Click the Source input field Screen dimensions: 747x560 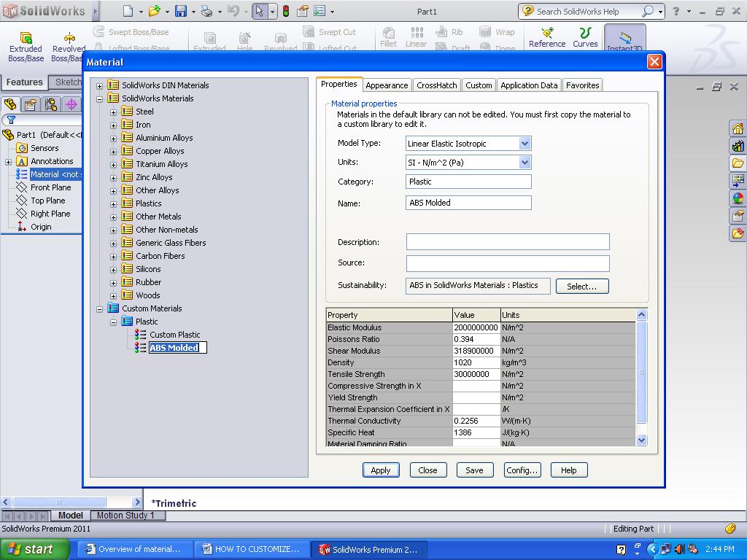click(x=508, y=263)
